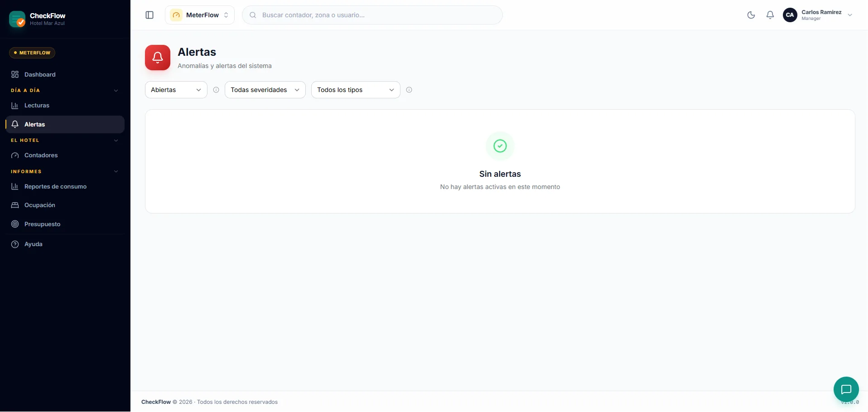
Task: Click the Alertas bell icon in sidebar
Action: click(x=15, y=124)
